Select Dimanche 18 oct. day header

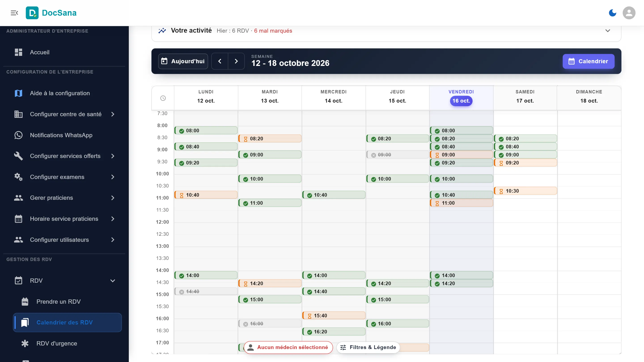coord(589,97)
